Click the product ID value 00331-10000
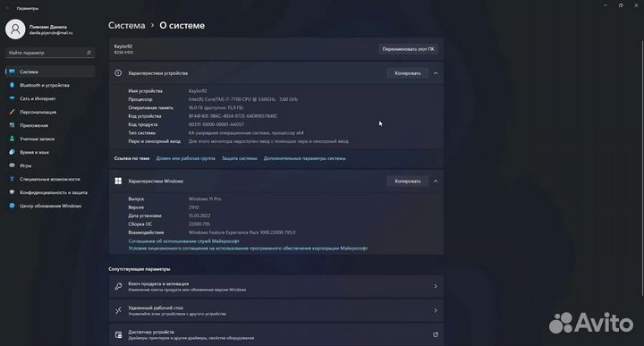Viewport: 644px width, 346px height. point(216,124)
